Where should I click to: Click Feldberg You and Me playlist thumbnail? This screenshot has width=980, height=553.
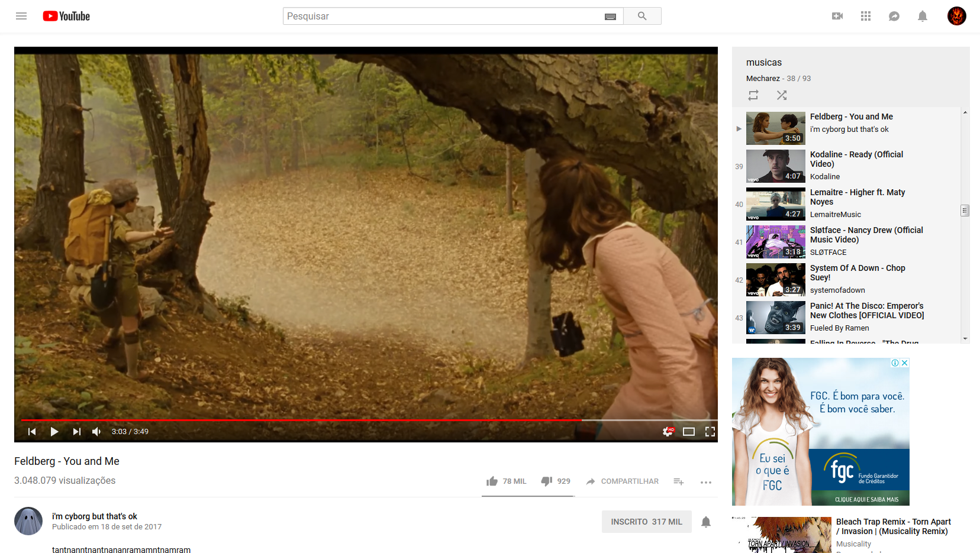776,128
